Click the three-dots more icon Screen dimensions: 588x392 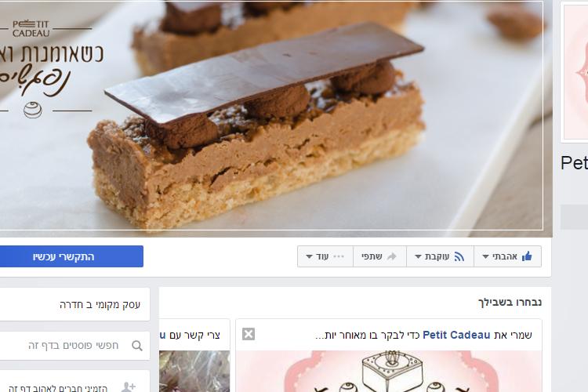pyautogui.click(x=339, y=256)
